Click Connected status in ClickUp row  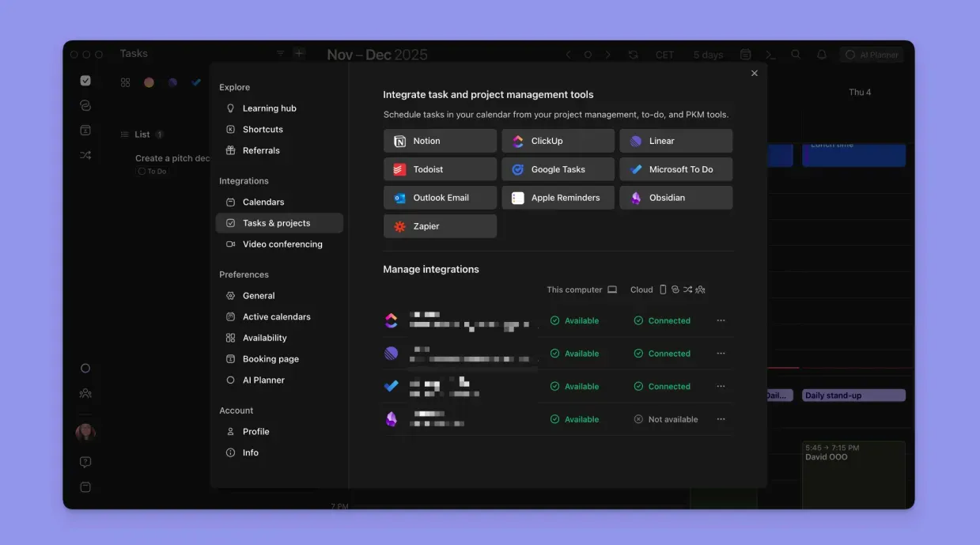pos(662,320)
